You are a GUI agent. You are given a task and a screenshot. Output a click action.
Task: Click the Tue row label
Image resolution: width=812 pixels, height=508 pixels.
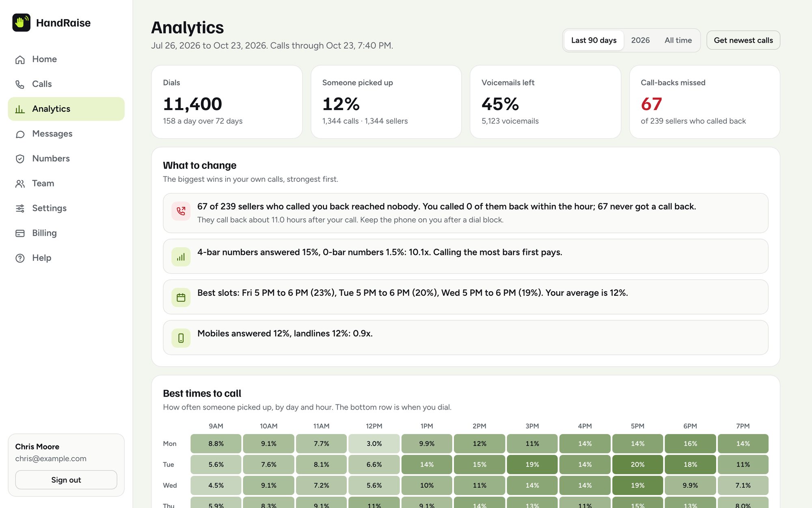[168, 465]
